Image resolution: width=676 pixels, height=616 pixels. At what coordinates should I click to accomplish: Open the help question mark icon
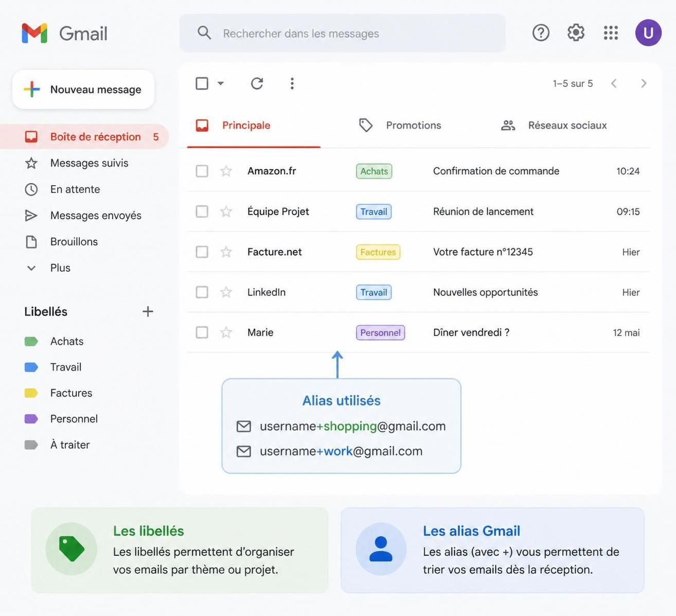pos(541,33)
